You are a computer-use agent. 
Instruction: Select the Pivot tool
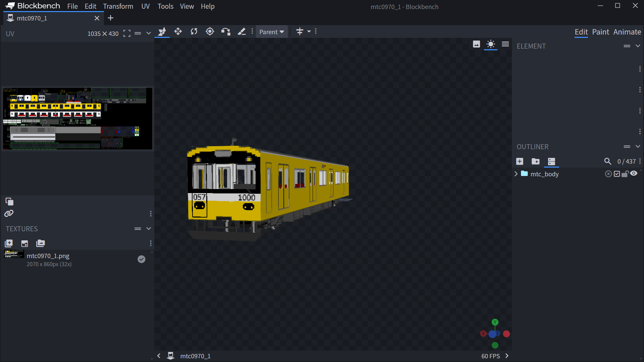(210, 32)
